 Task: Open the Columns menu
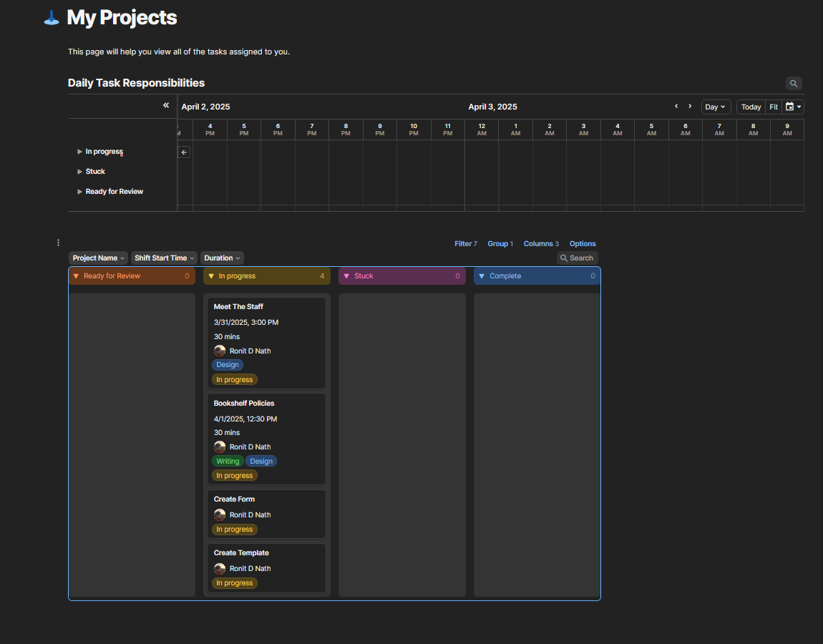pos(541,244)
